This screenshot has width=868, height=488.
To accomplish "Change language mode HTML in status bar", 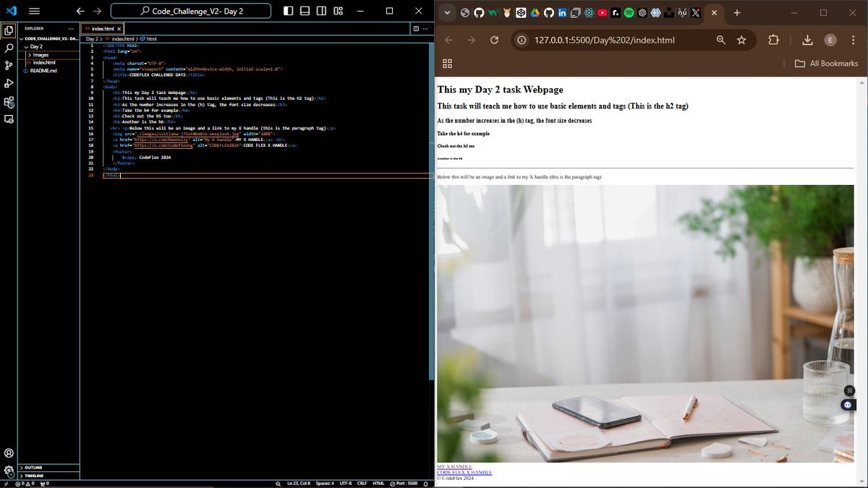I will (x=378, y=483).
